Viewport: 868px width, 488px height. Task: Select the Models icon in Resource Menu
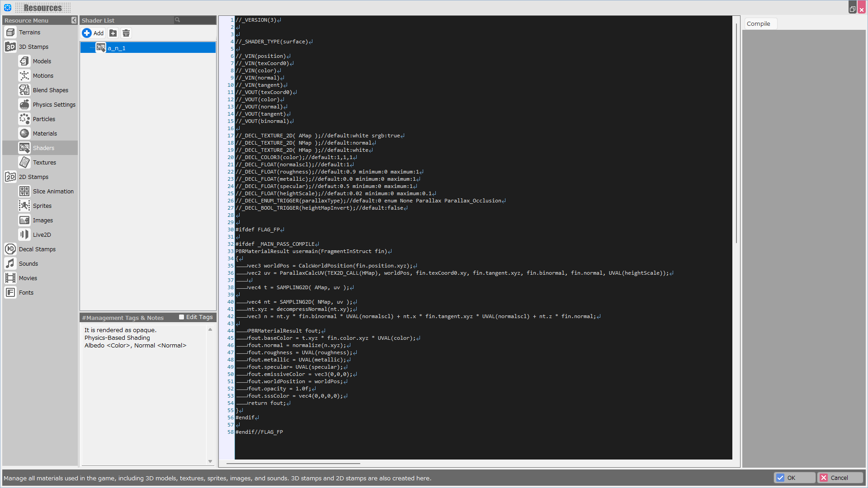(x=24, y=61)
